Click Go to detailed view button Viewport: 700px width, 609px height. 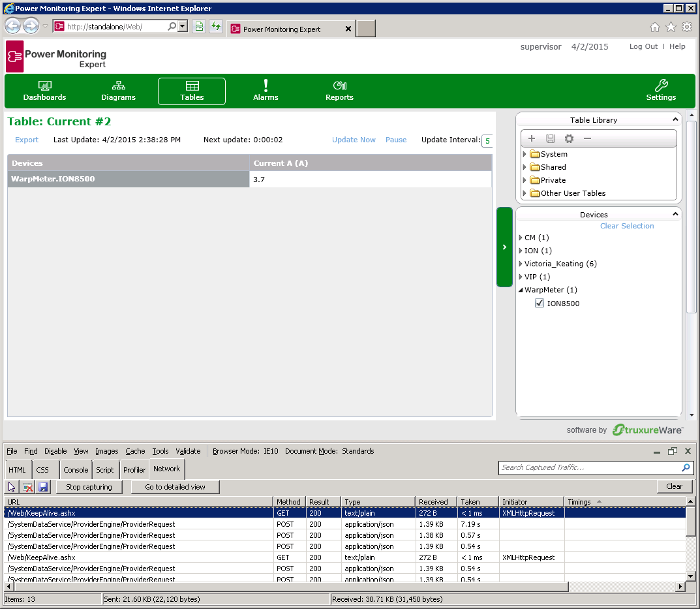(x=175, y=486)
